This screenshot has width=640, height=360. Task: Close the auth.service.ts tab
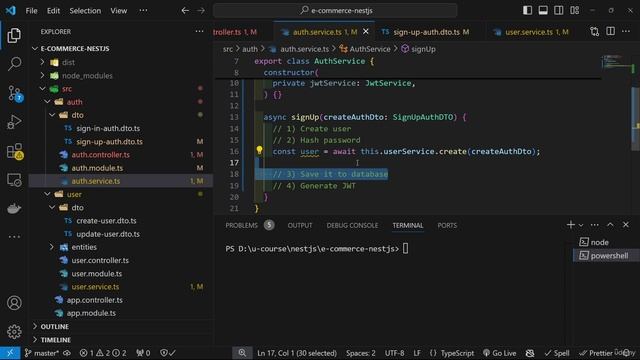pos(366,31)
